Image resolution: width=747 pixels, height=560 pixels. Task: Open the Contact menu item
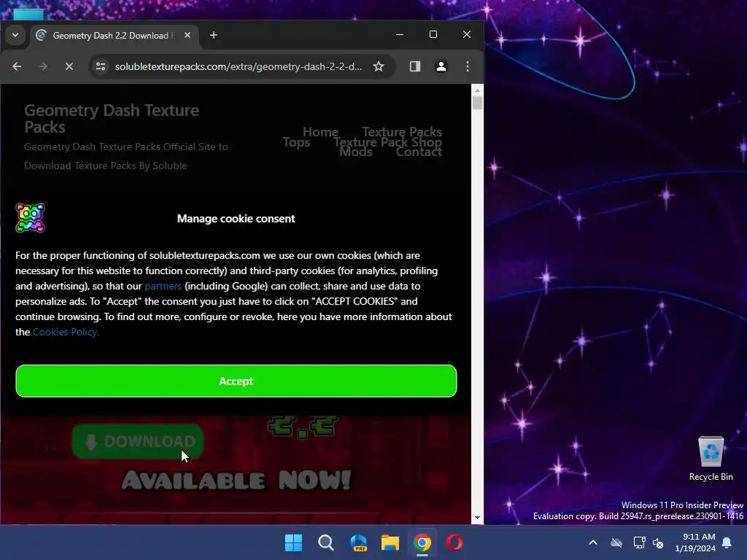[x=419, y=152]
